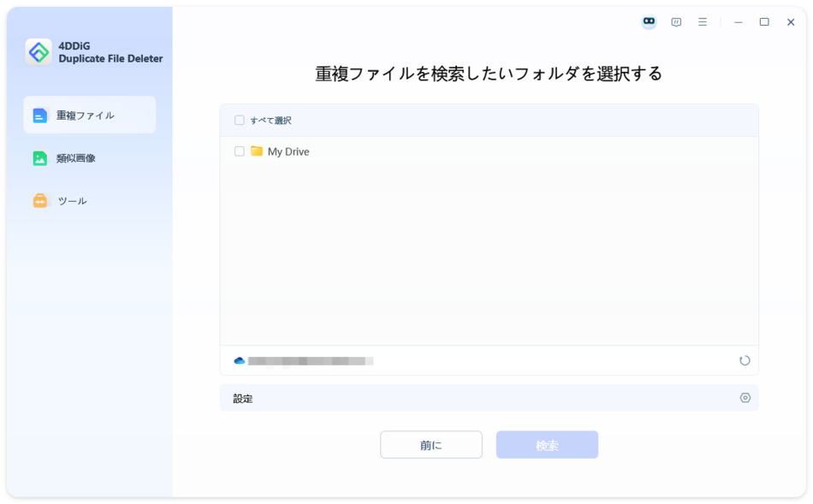This screenshot has height=504, width=813.
Task: Tick the My Drive checkbox
Action: (x=239, y=151)
